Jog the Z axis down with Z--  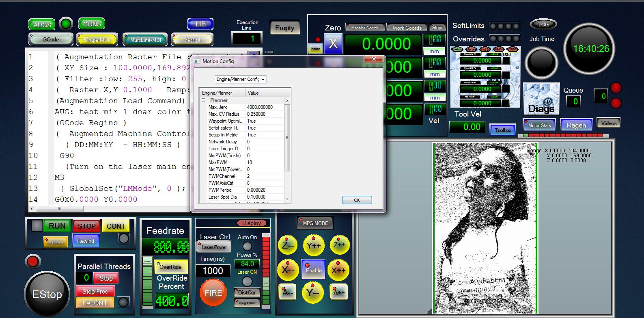click(x=288, y=245)
